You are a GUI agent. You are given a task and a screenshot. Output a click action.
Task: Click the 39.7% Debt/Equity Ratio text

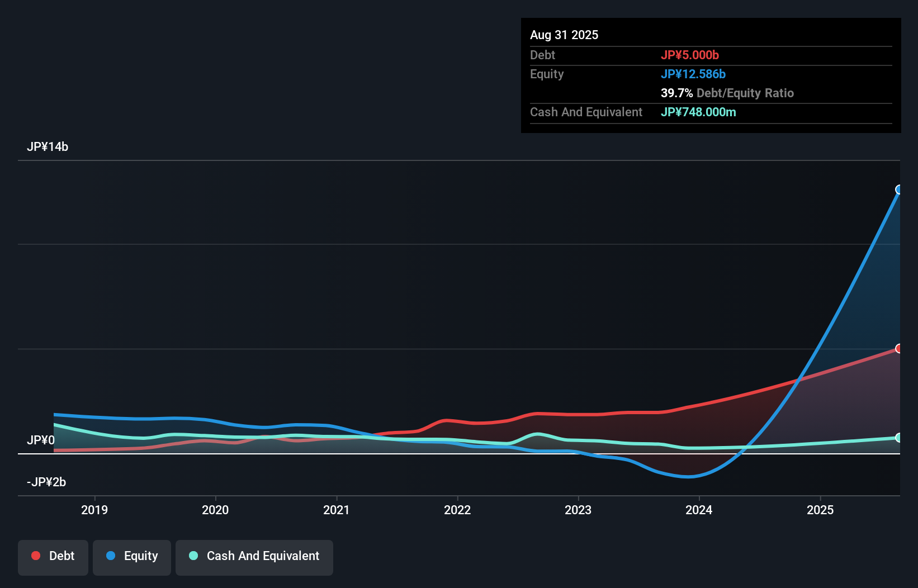click(727, 93)
